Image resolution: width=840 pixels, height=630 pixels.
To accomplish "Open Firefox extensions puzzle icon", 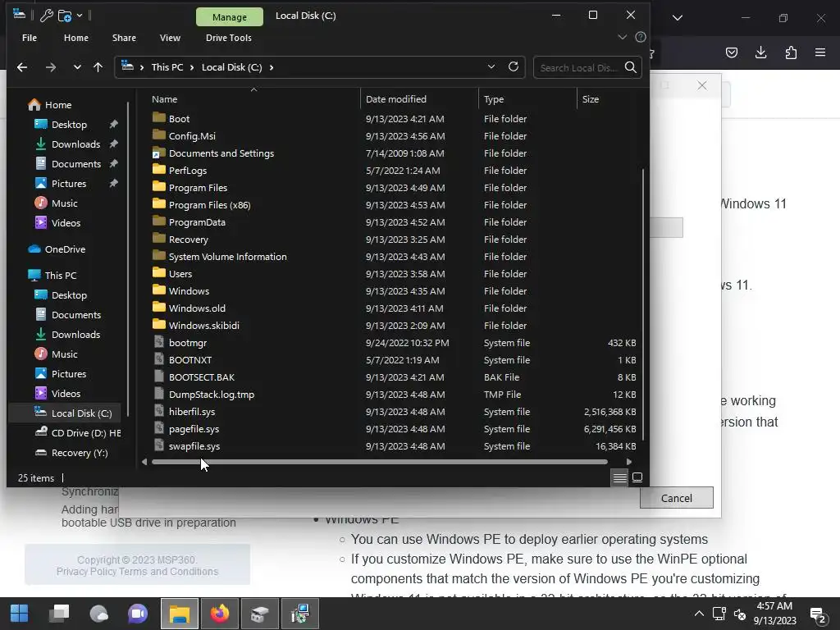I will click(x=791, y=52).
